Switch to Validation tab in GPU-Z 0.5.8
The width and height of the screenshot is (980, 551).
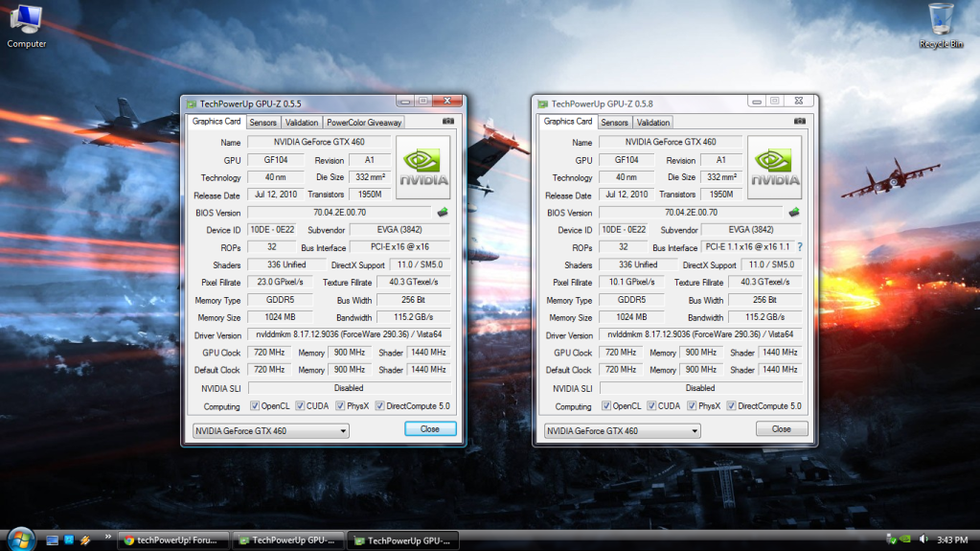click(653, 123)
